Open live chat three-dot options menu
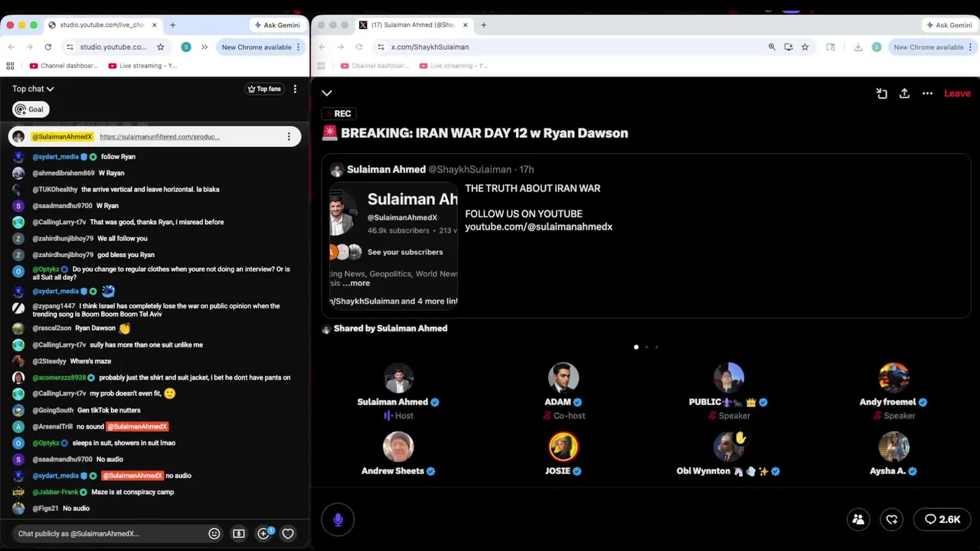980x551 pixels. pyautogui.click(x=295, y=89)
